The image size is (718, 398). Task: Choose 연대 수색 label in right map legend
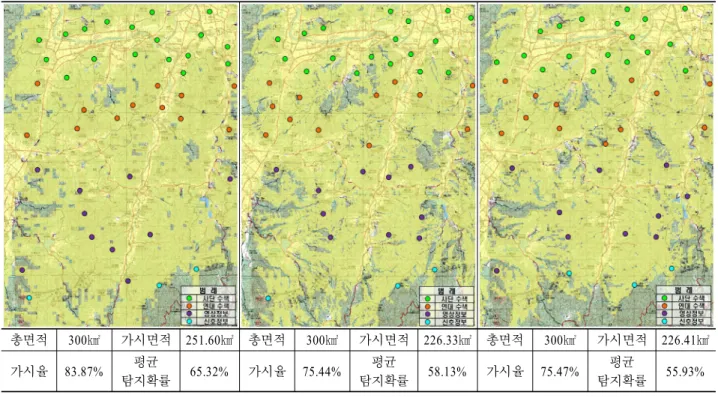[691, 306]
